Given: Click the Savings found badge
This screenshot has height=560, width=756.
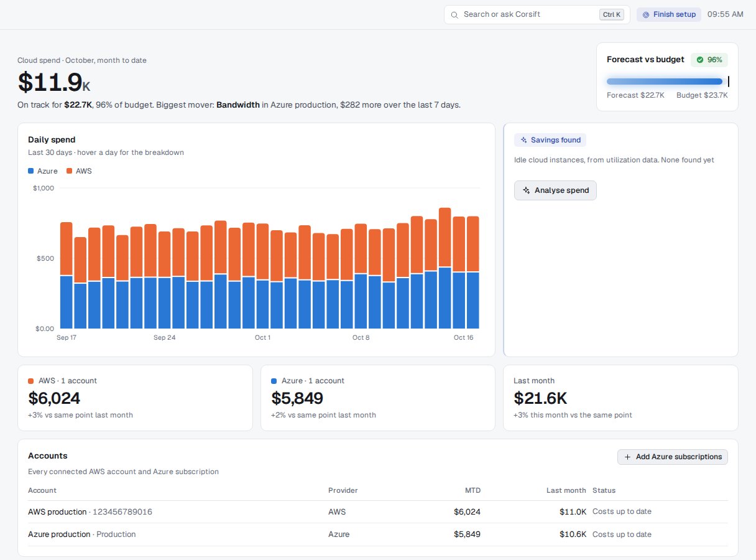Looking at the screenshot, I should click(x=550, y=140).
